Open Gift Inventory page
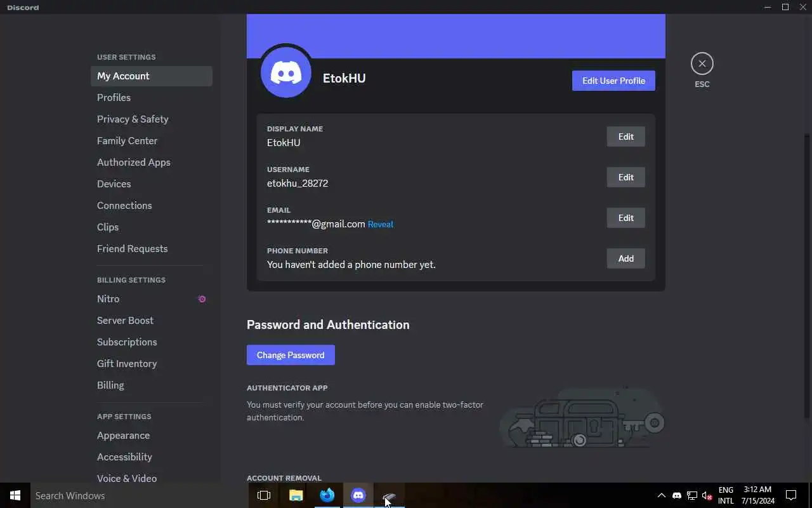 pyautogui.click(x=152, y=363)
